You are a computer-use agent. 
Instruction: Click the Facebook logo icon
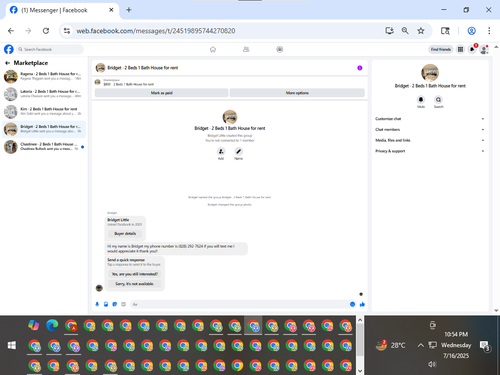(9, 49)
